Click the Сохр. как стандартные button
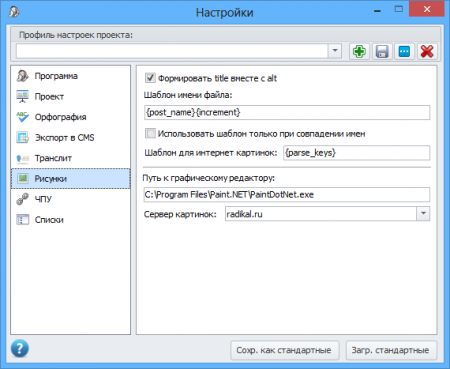This screenshot has width=450, height=369. (285, 350)
